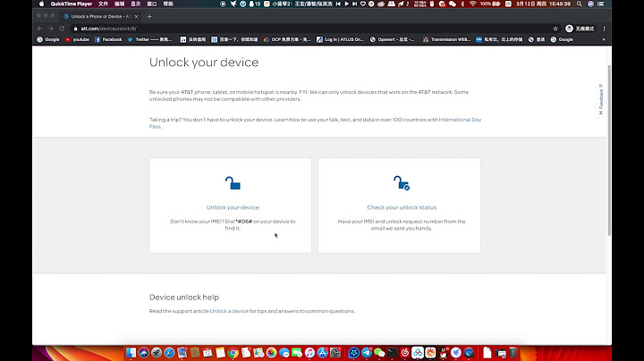
Task: Click the previous track control in menu bar
Action: coord(338,4)
